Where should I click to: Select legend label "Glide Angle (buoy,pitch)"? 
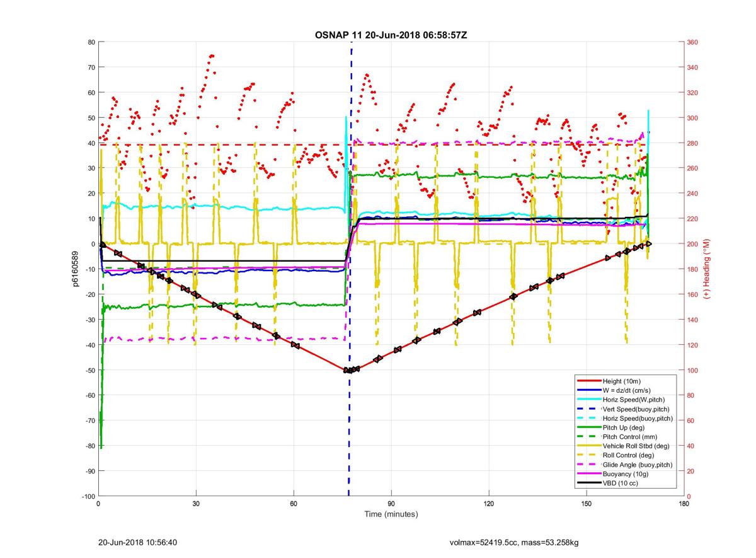coord(638,465)
